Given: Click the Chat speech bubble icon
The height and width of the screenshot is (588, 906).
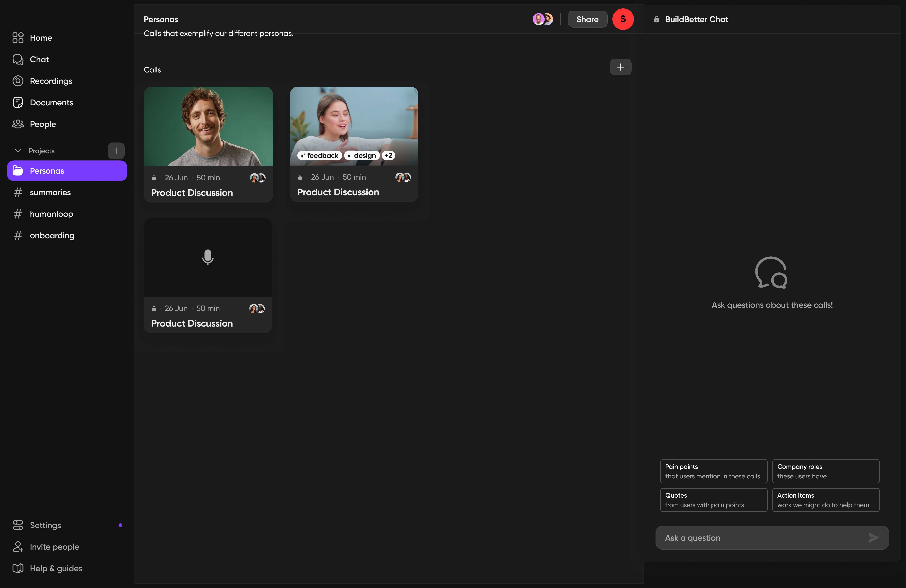Looking at the screenshot, I should pos(18,59).
